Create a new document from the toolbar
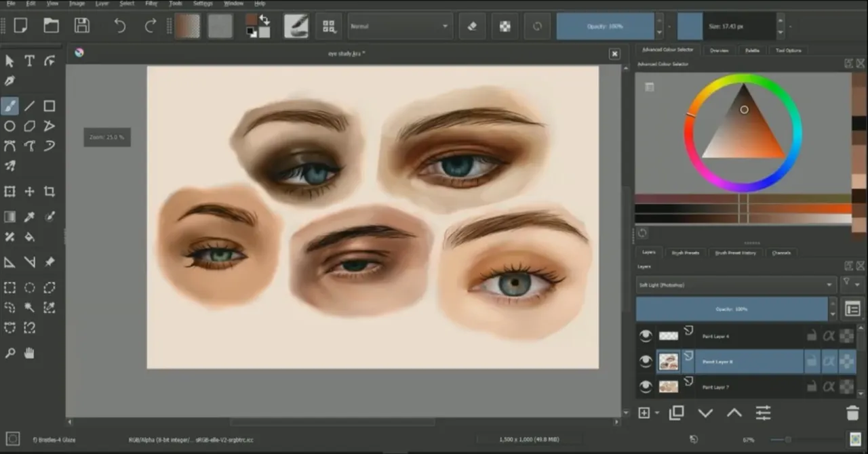868x454 pixels. coord(20,26)
